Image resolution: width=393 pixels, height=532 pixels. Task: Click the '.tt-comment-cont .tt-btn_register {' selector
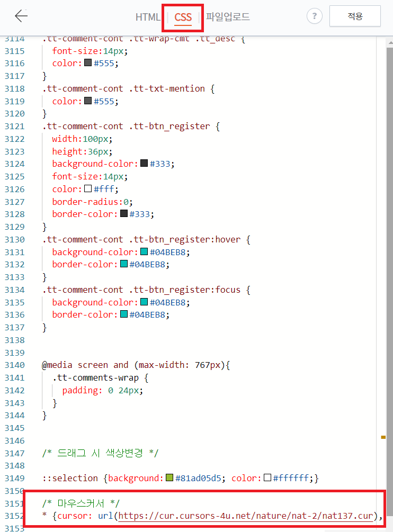coord(131,127)
